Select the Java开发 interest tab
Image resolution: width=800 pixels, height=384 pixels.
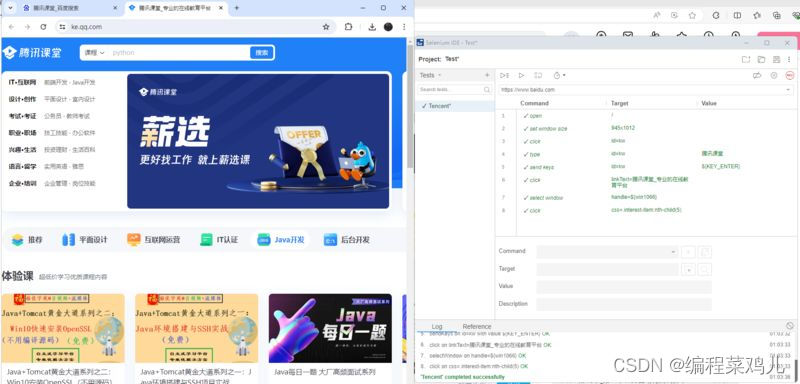(x=281, y=240)
